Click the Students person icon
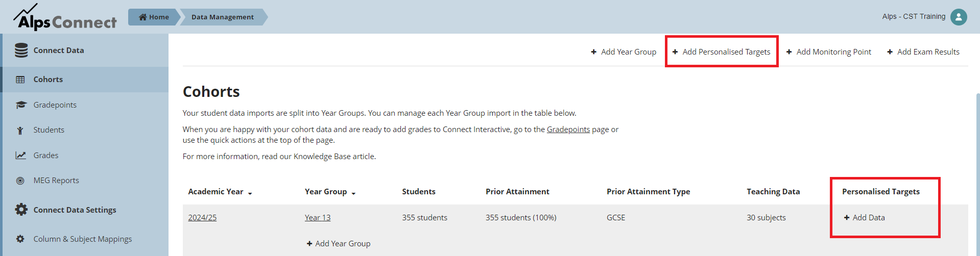The width and height of the screenshot is (980, 256). [x=20, y=130]
